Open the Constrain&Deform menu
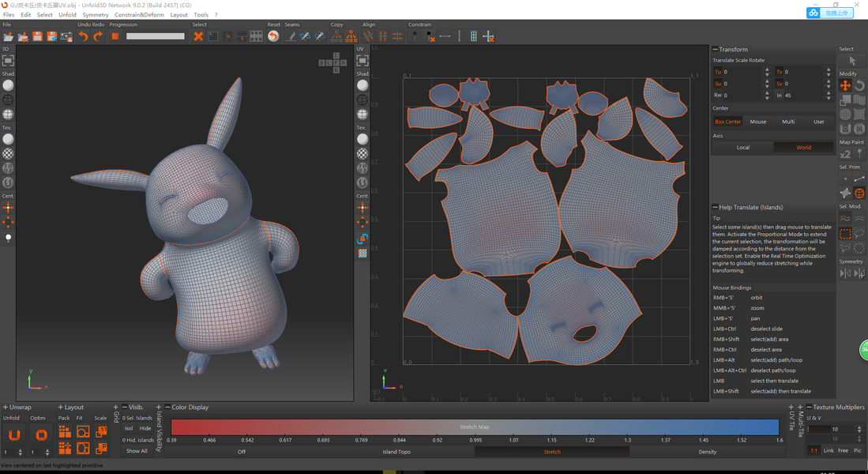Screen dimensions: 868x474 139,15
